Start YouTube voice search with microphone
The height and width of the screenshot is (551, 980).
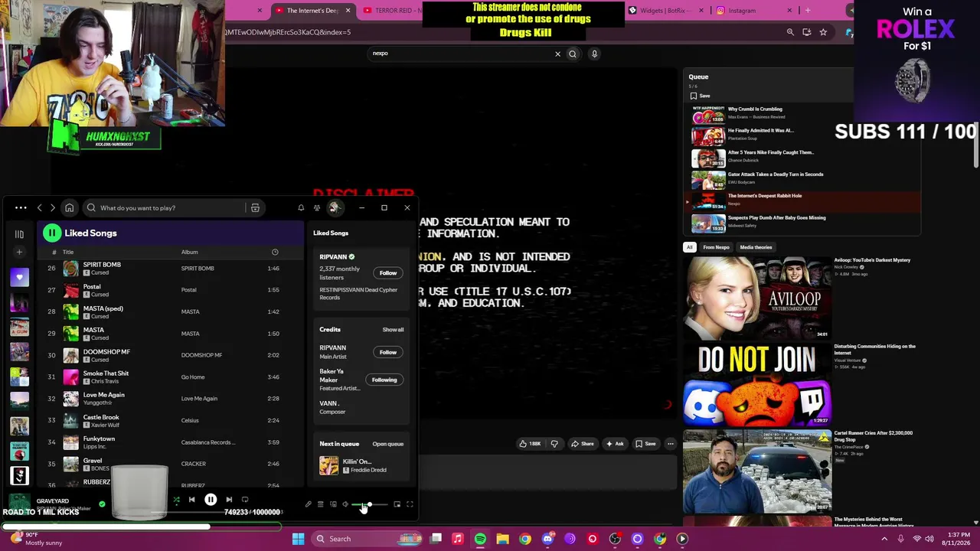[594, 54]
